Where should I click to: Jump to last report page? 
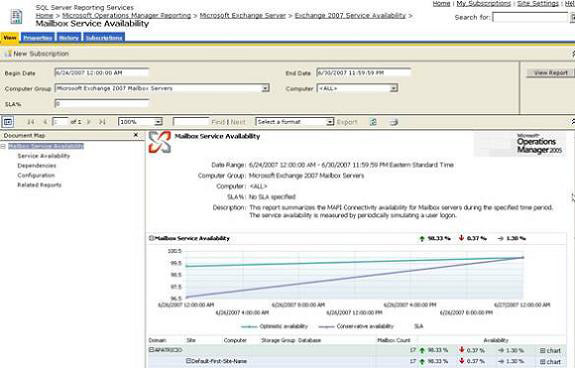click(102, 122)
